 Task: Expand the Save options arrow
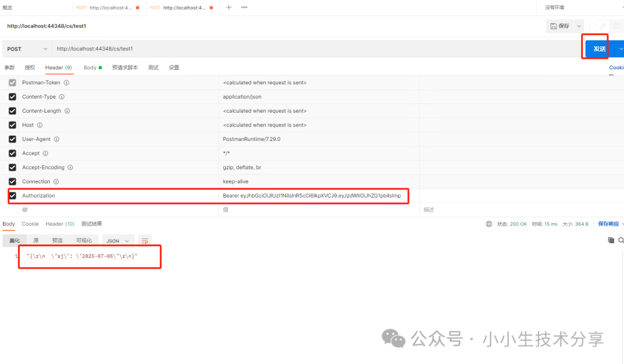(578, 26)
